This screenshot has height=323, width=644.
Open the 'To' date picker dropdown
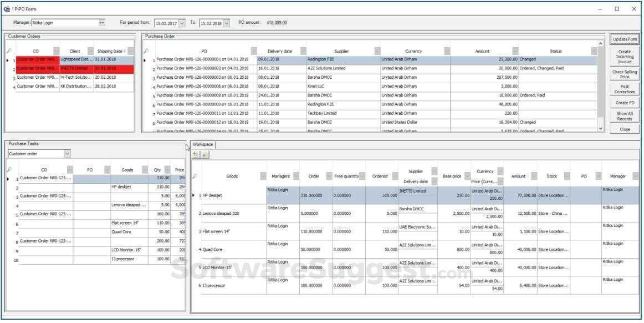pos(226,23)
